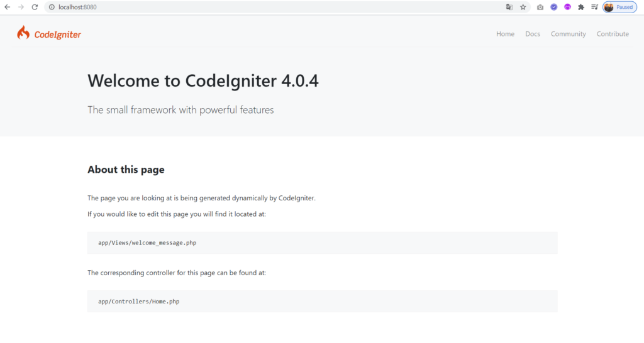
Task: Click the translate page icon
Action: pos(509,7)
